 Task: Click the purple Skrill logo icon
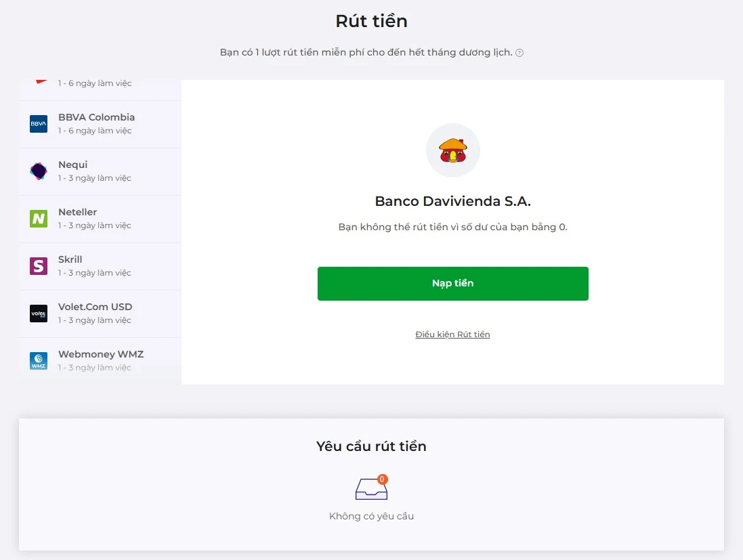(x=39, y=266)
